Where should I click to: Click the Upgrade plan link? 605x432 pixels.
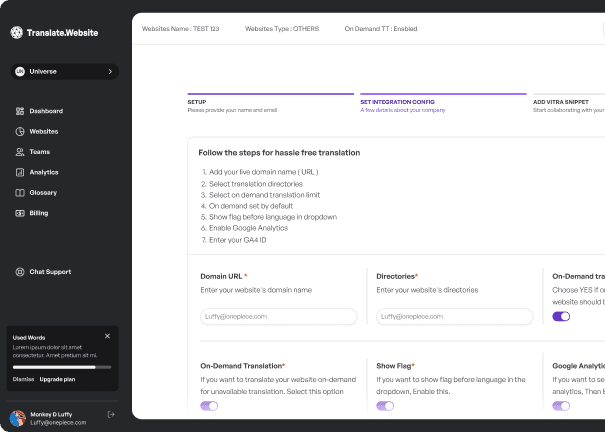pyautogui.click(x=57, y=380)
